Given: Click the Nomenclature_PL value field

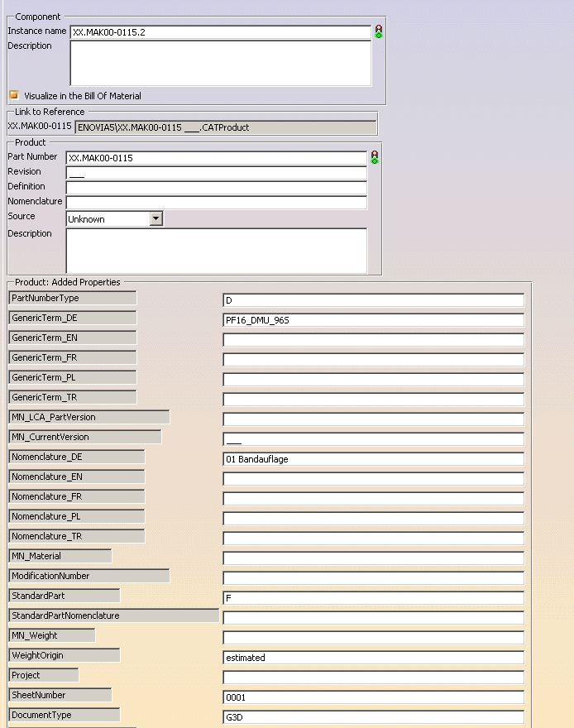Looking at the screenshot, I should [374, 519].
